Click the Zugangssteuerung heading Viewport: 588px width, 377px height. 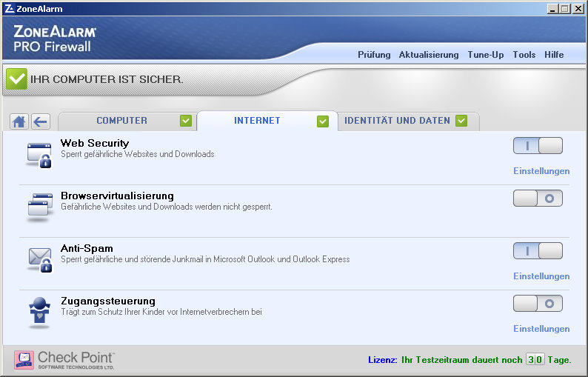[x=108, y=301]
